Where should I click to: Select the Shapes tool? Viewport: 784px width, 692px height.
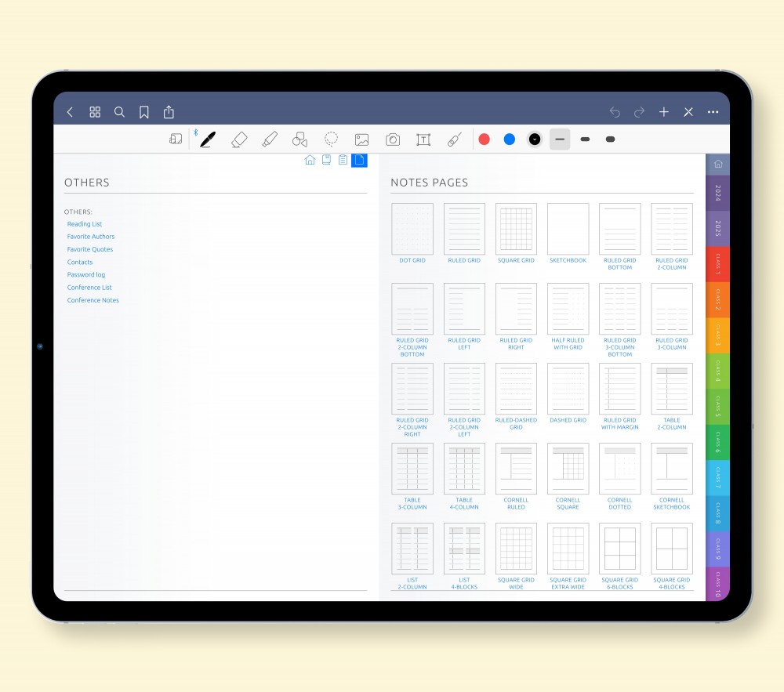pos(300,139)
